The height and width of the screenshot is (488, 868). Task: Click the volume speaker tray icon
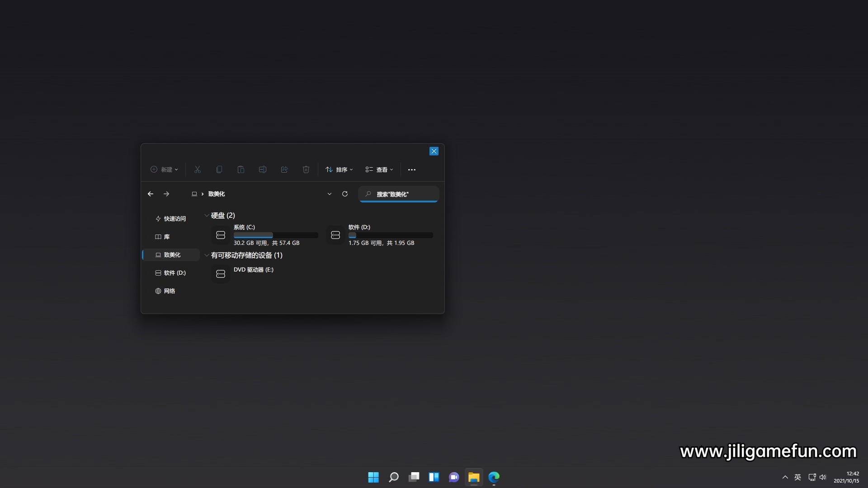823,477
